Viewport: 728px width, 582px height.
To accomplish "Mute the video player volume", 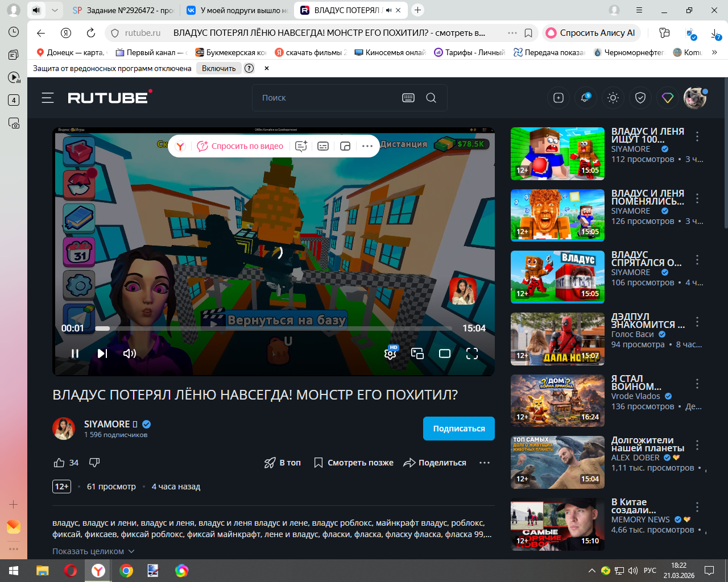I will [130, 354].
